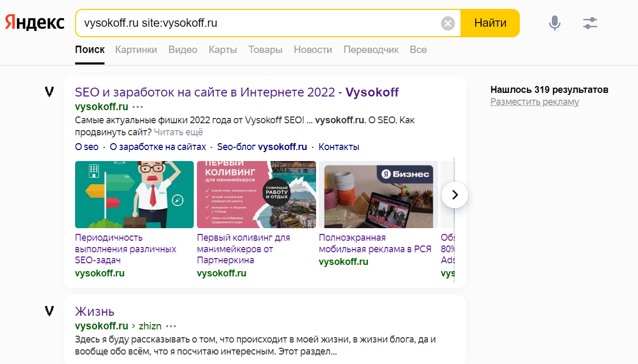The image size is (638, 364).
Task: Open the О seo sitelink
Action: [87, 147]
